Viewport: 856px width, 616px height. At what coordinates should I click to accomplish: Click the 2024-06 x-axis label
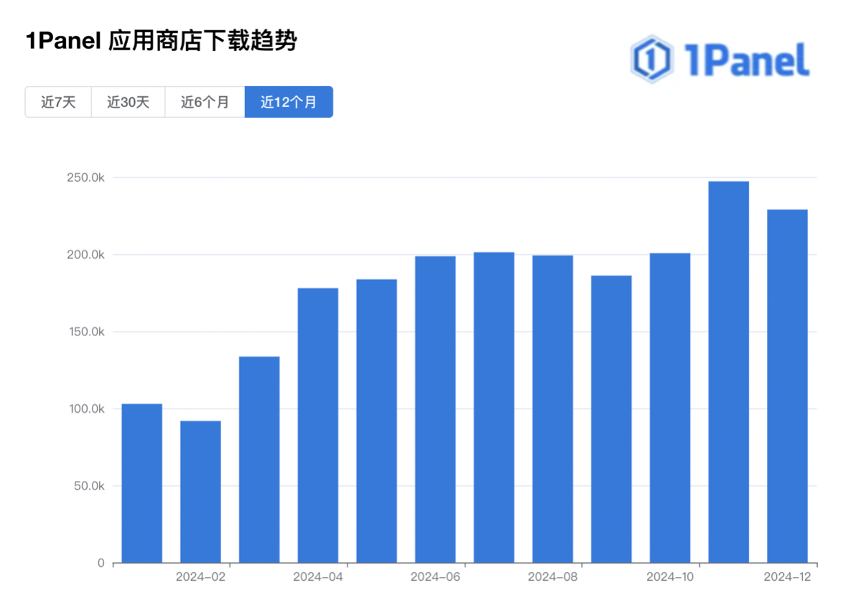pos(435,577)
